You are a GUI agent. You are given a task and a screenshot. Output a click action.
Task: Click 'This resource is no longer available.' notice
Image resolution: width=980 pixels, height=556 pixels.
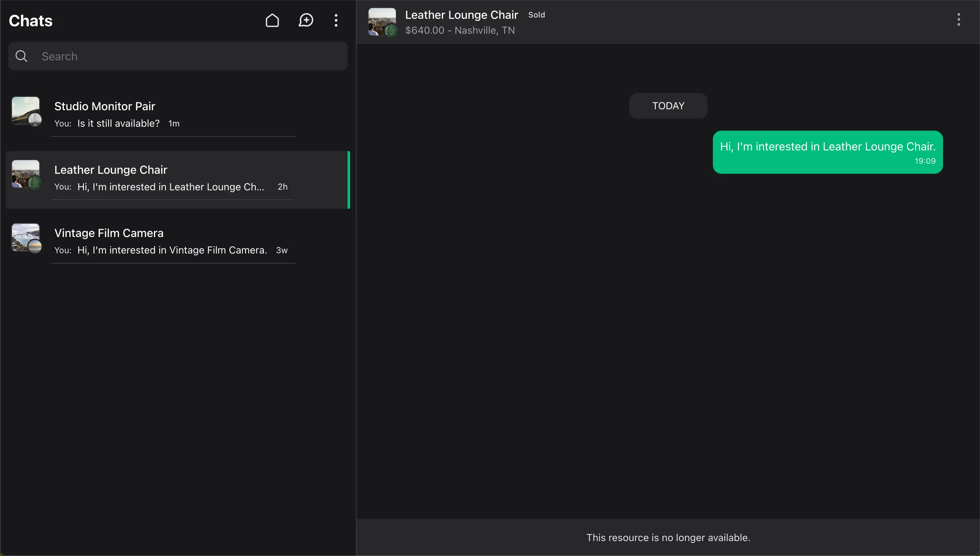click(x=668, y=538)
